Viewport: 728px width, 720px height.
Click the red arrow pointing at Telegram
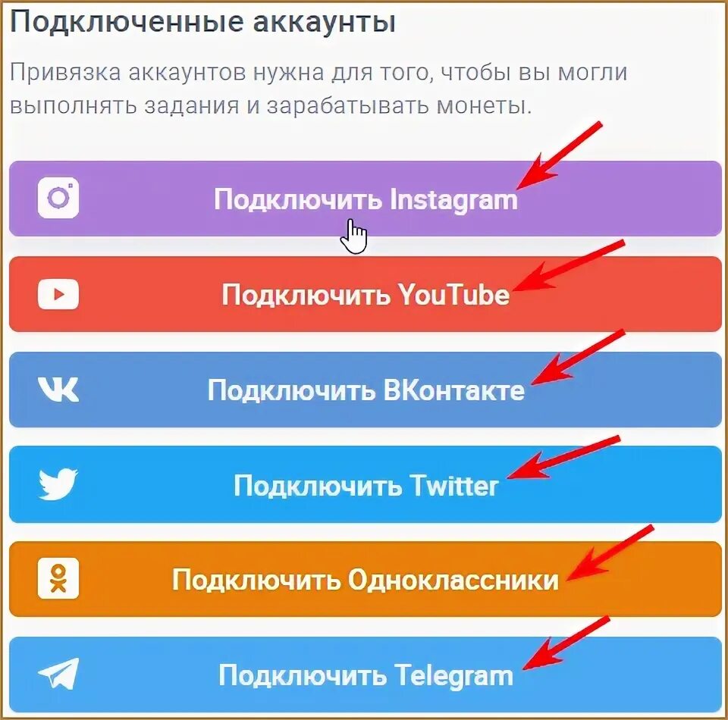566,643
